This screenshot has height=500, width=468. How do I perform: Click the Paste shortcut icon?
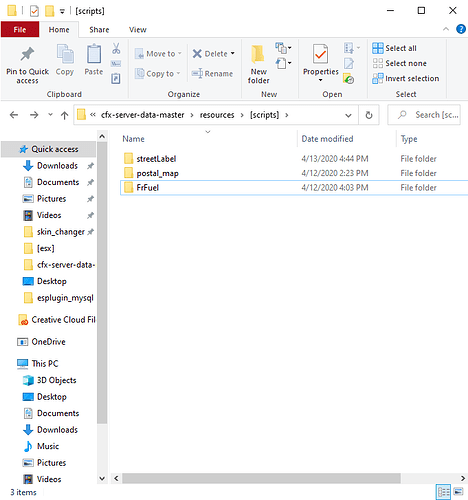pos(116,79)
